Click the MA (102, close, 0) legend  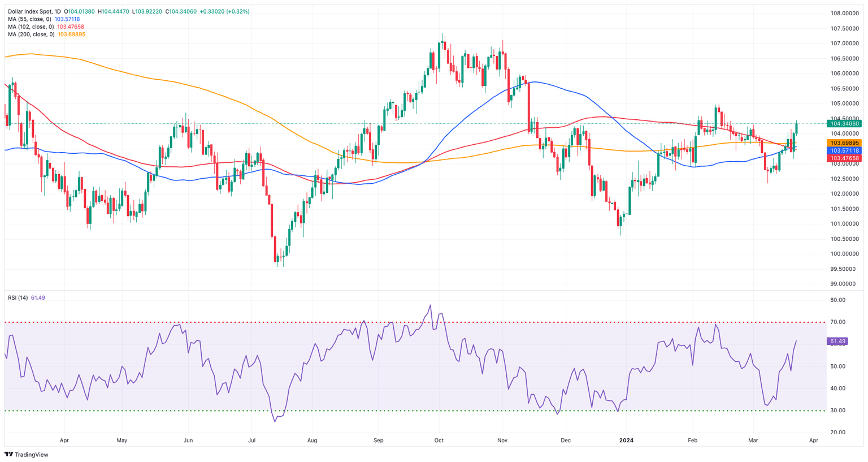coord(32,27)
